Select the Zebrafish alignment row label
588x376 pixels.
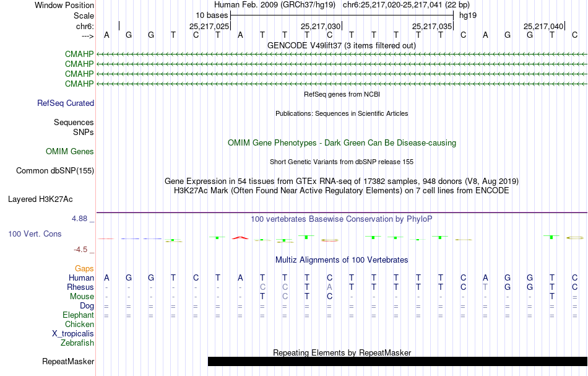[x=77, y=343]
